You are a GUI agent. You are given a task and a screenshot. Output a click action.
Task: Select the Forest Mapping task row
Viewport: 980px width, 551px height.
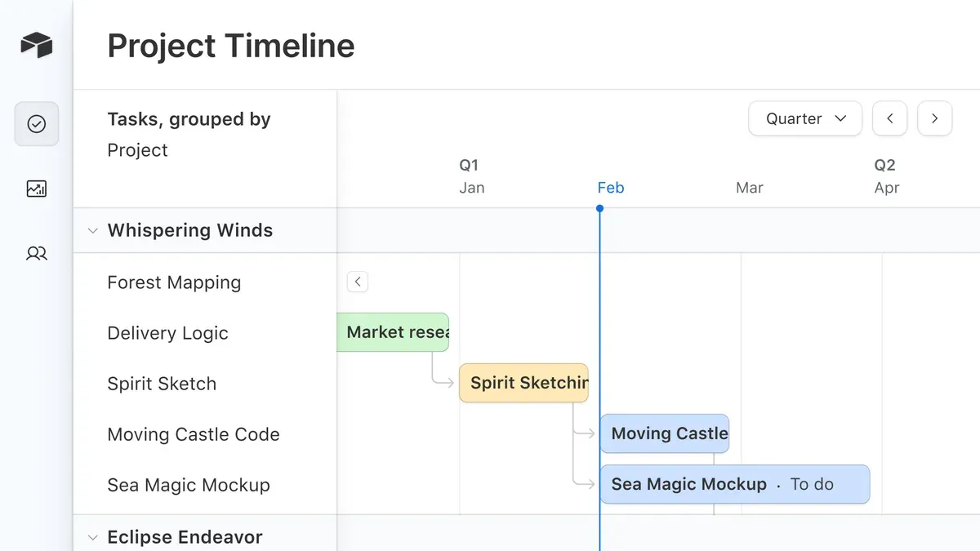tap(205, 282)
